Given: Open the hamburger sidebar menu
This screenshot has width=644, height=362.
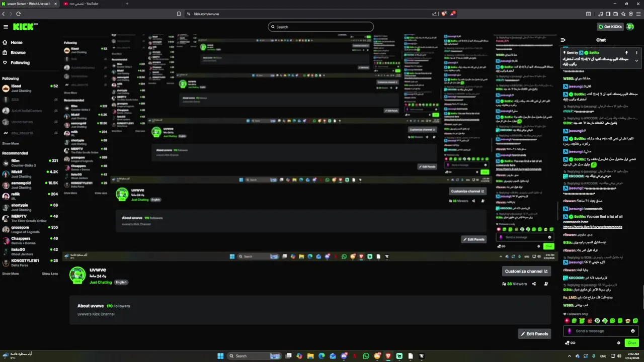Looking at the screenshot, I should click(6, 27).
